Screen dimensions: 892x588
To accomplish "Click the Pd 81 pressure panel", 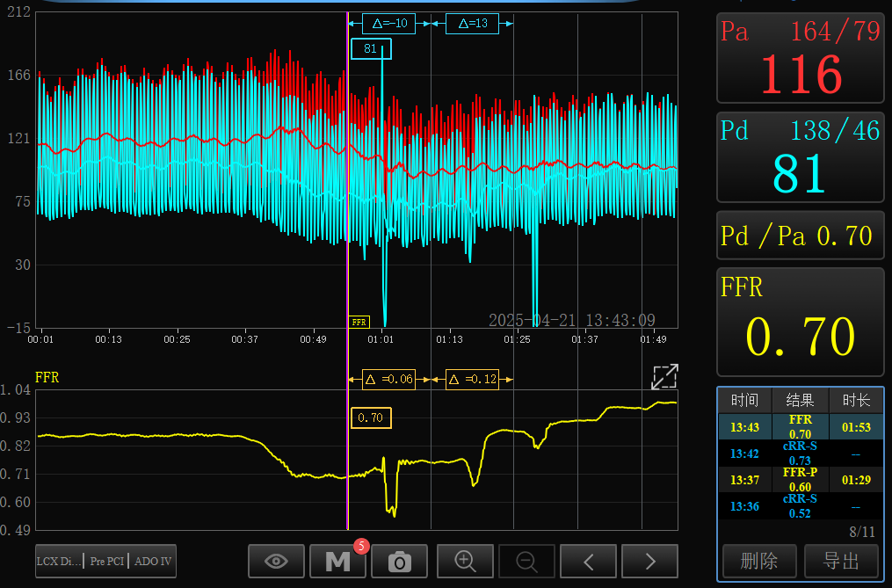I will click(801, 157).
